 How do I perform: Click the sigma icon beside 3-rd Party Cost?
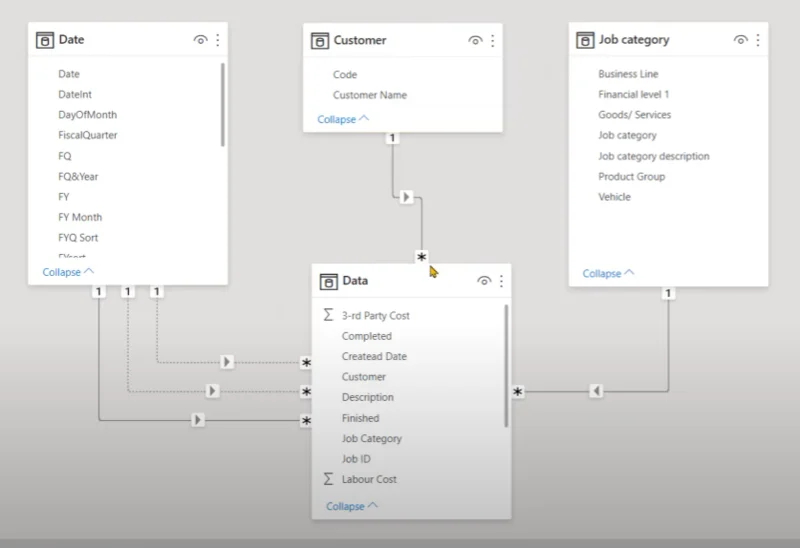tap(329, 315)
